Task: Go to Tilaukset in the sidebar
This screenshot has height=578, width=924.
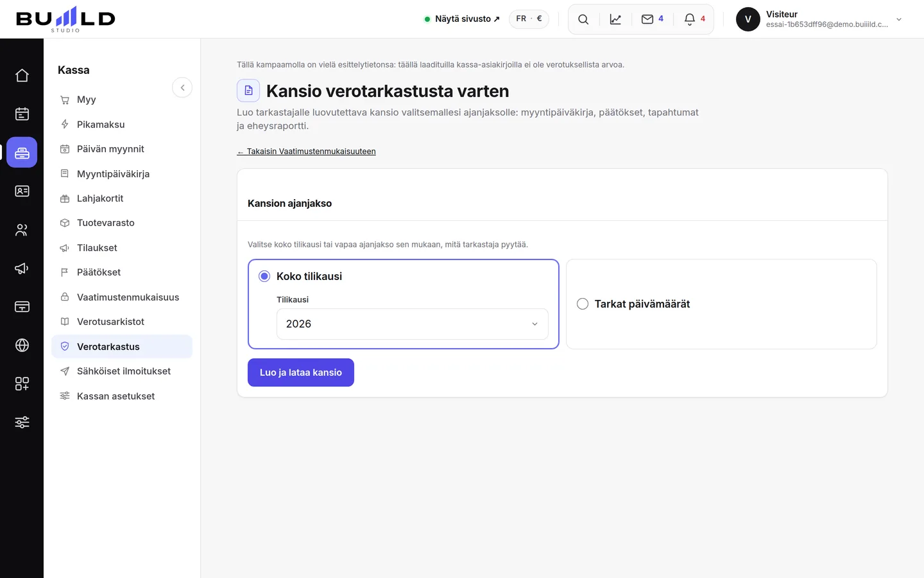Action: [x=122, y=248]
